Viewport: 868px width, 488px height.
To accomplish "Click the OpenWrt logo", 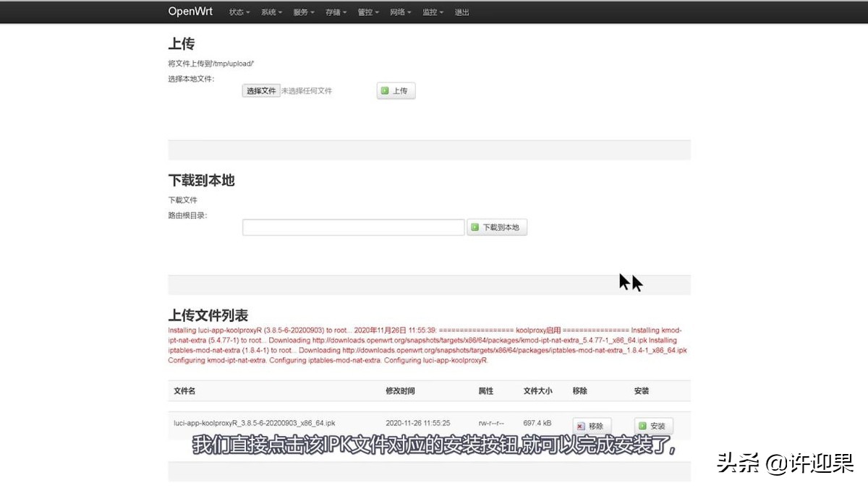I will pos(190,11).
